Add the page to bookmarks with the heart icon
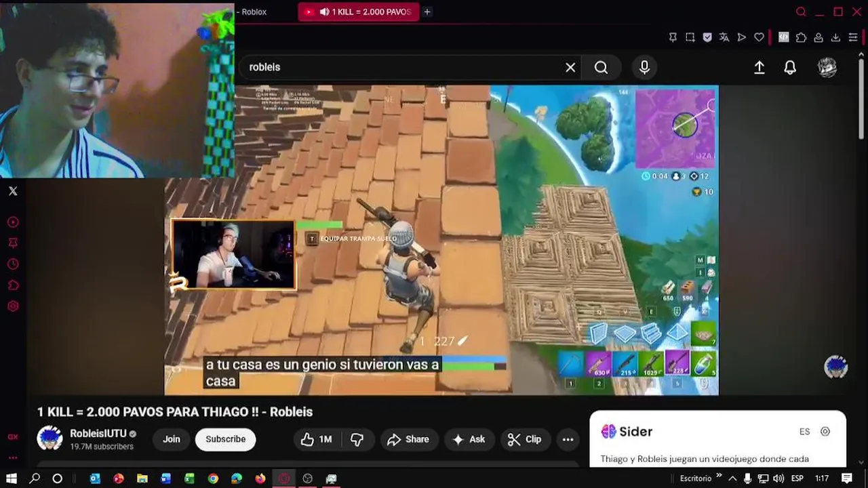868x488 pixels. tap(759, 37)
